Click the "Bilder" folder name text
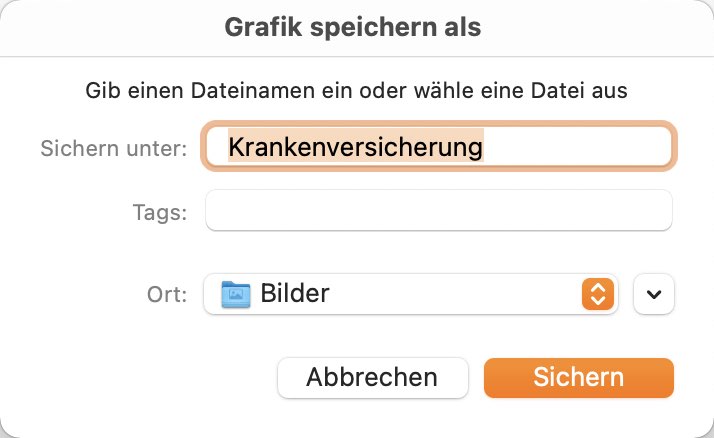Screen dimensions: 714x438 (x=295, y=293)
